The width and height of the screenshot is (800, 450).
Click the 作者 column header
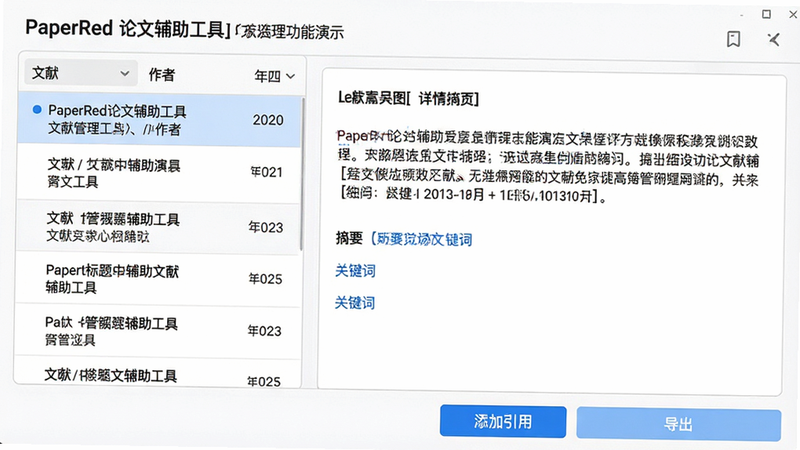[x=162, y=75]
